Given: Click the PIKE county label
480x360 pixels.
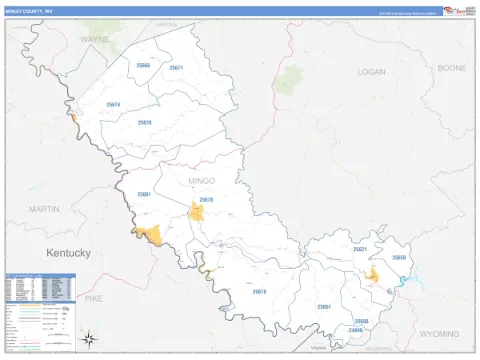Looking at the screenshot, I should (93, 299).
